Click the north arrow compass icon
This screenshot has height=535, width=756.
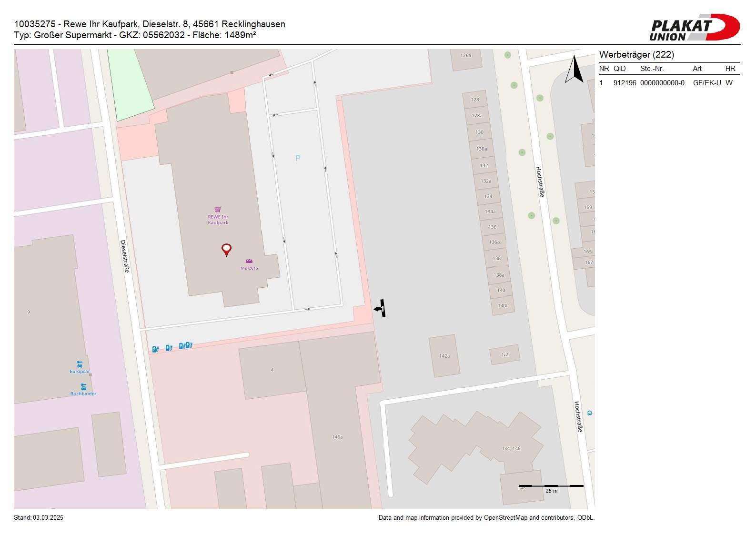tap(575, 70)
